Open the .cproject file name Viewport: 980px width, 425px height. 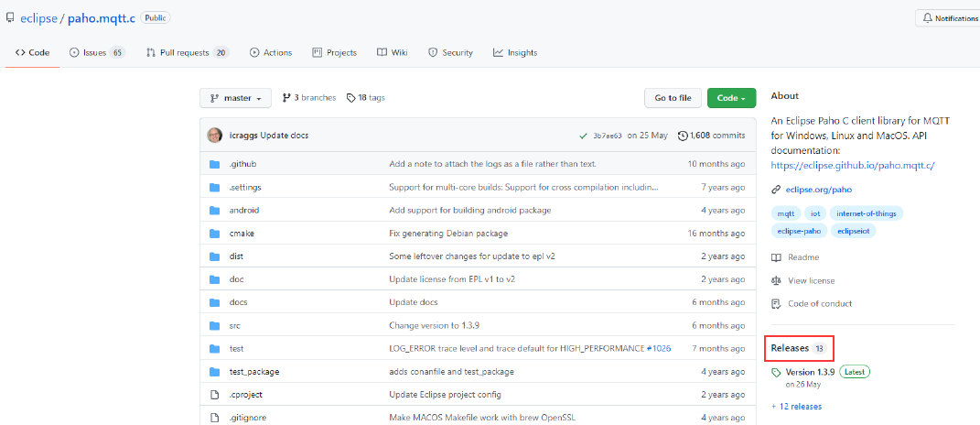tap(245, 395)
